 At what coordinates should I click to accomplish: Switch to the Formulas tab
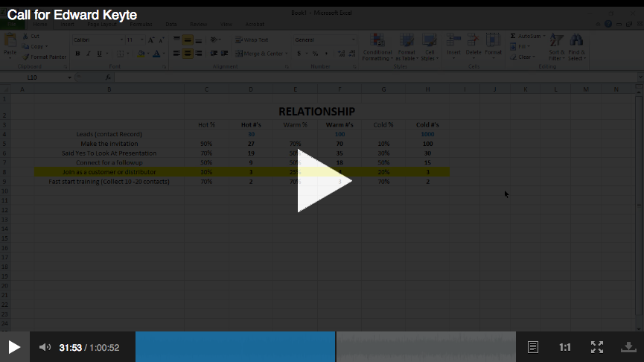click(141, 25)
